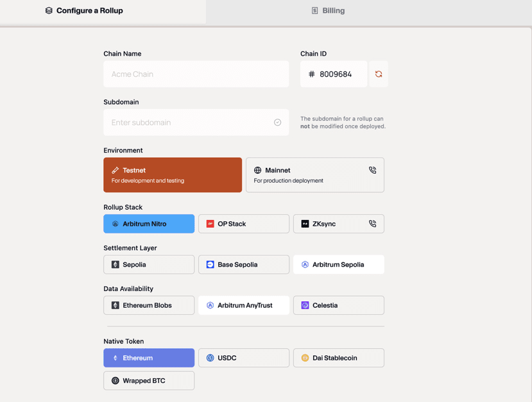Screen dimensions: 532x402
Task: Switch to the Billing tab
Action: click(328, 11)
